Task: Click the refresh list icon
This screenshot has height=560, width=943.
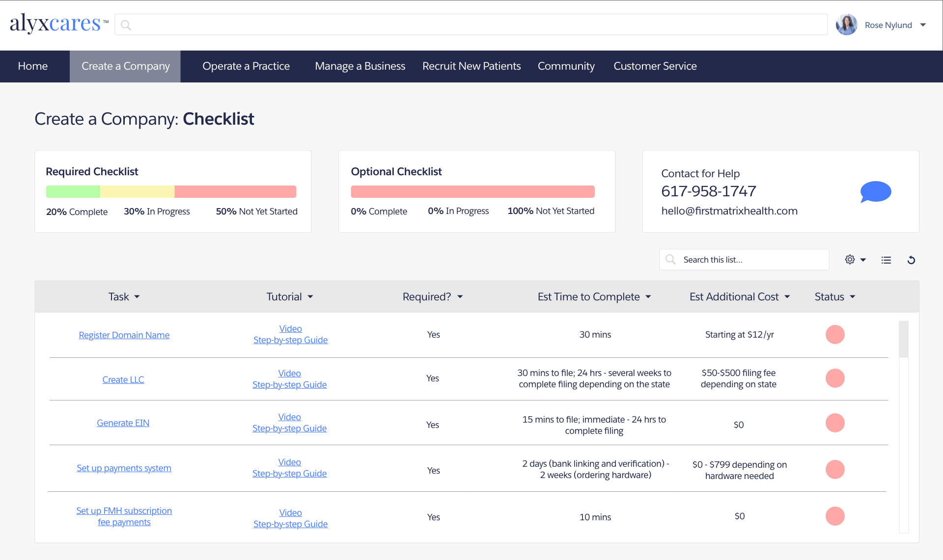Action: 911,260
